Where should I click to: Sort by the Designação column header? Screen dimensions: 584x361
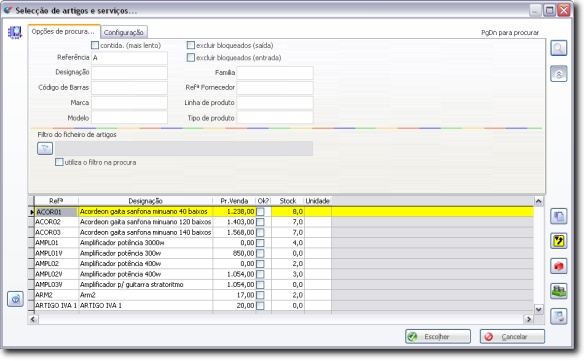[146, 201]
